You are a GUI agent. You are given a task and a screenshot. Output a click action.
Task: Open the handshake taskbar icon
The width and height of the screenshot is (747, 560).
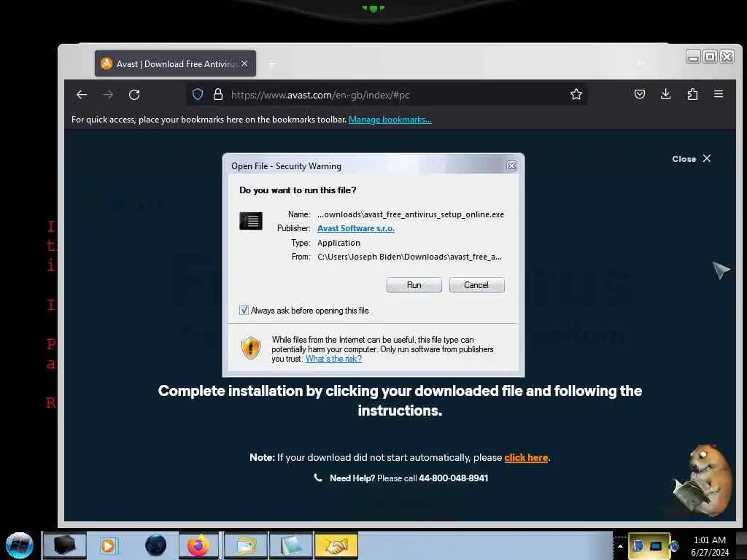[x=336, y=545]
